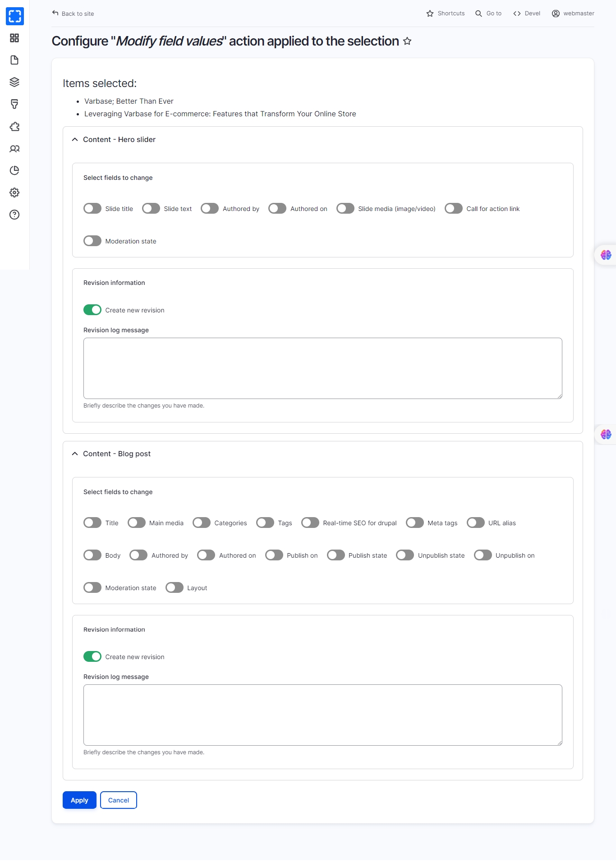
Task: Open the Configuration gear icon in sidebar
Action: coord(14,193)
